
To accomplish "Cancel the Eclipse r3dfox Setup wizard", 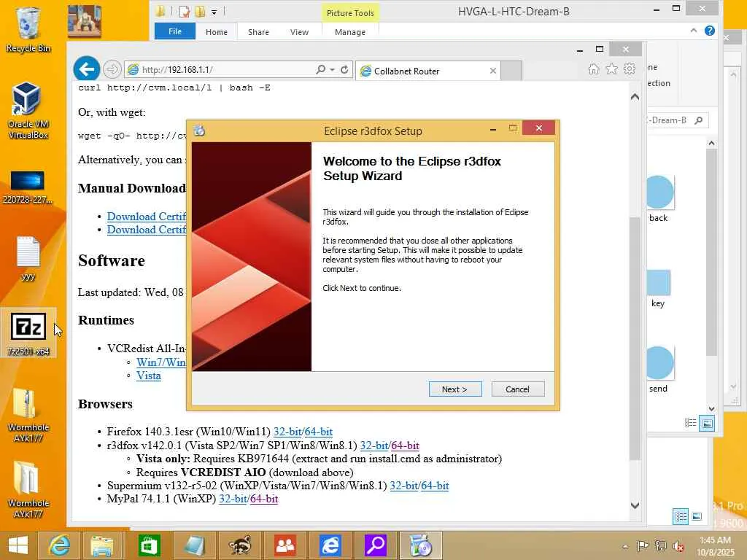I will click(x=517, y=389).
